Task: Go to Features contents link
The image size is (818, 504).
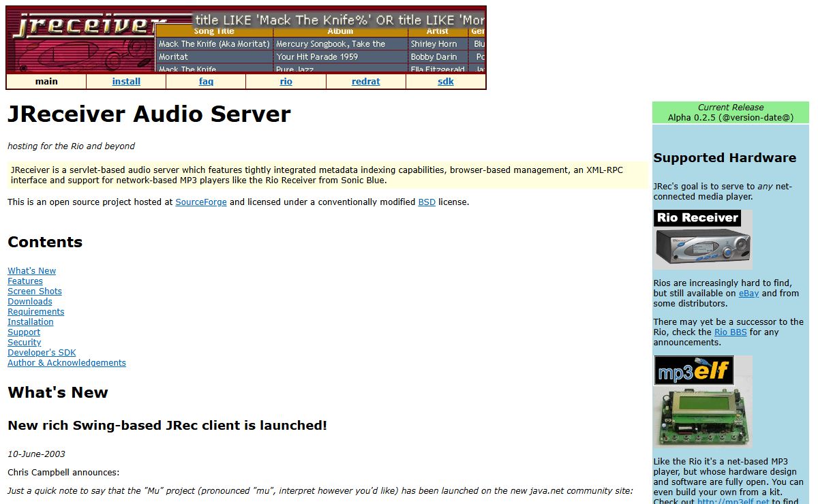Action: 25,281
